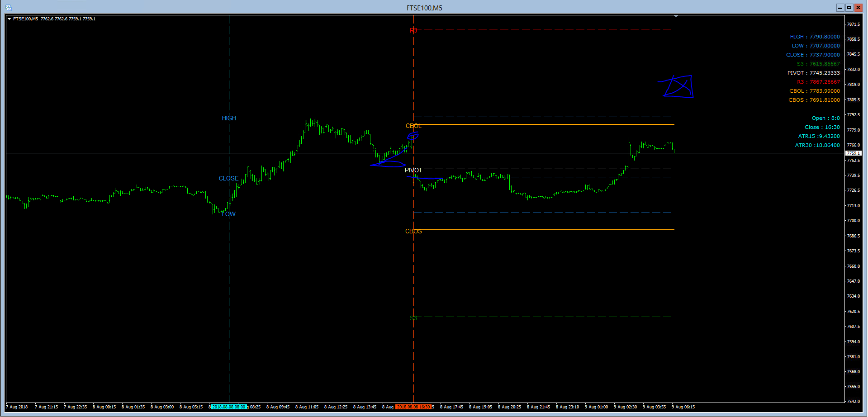Click the text S3 : 7615.86667
This screenshot has height=417, width=868.
(x=818, y=64)
